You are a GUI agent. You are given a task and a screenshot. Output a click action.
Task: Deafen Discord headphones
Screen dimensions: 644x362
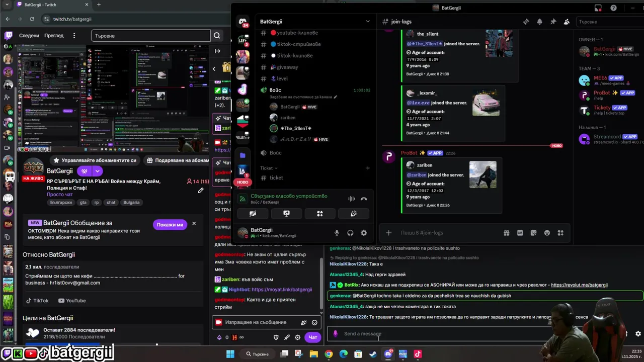350,233
